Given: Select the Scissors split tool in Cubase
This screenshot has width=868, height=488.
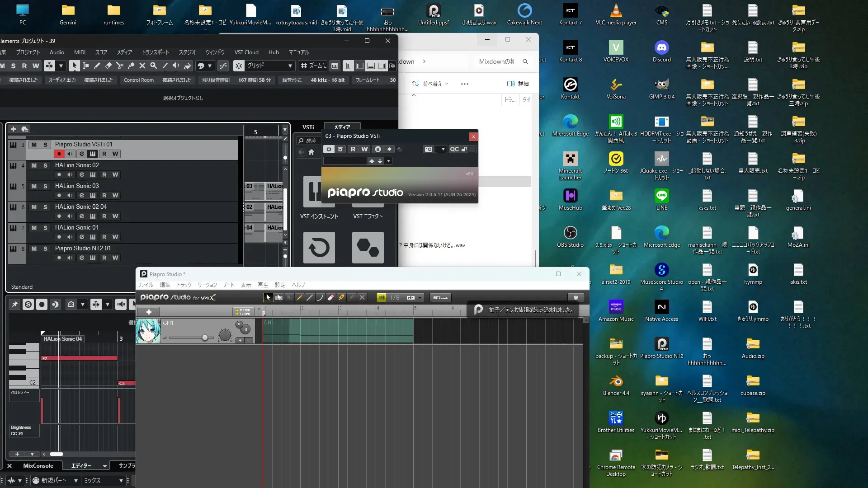Looking at the screenshot, I should point(120,66).
